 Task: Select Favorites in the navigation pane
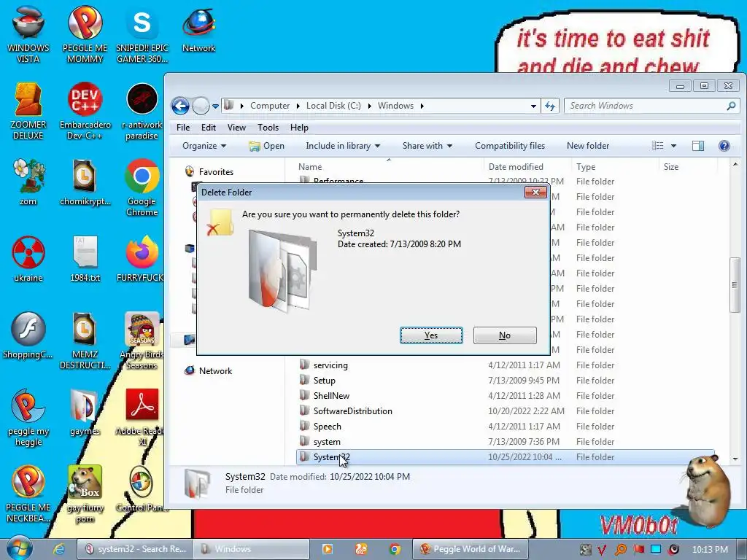[216, 172]
